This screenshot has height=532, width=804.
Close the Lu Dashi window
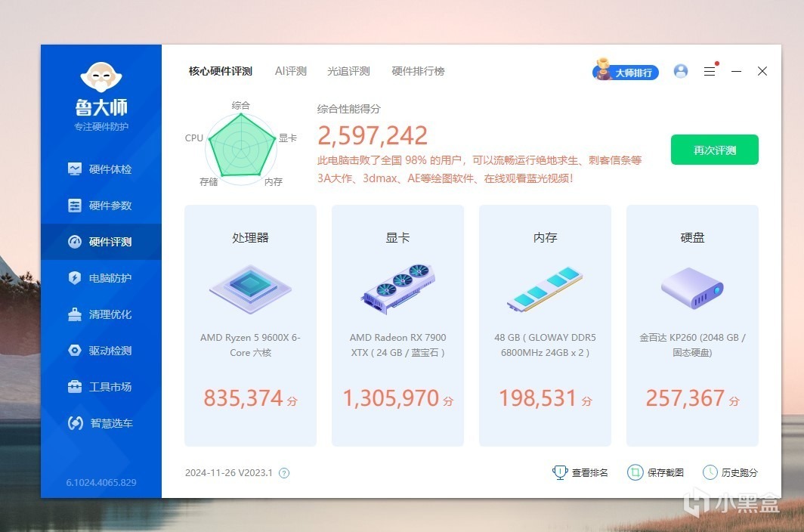(x=762, y=71)
